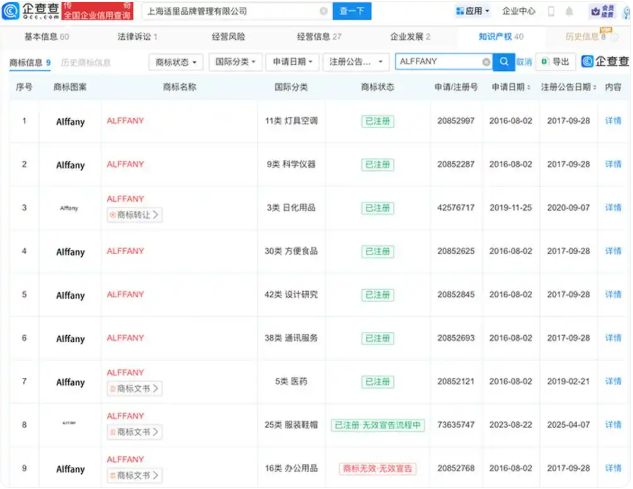This screenshot has height=489, width=633.
Task: Open 详情 for registration 20852997
Action: click(613, 121)
